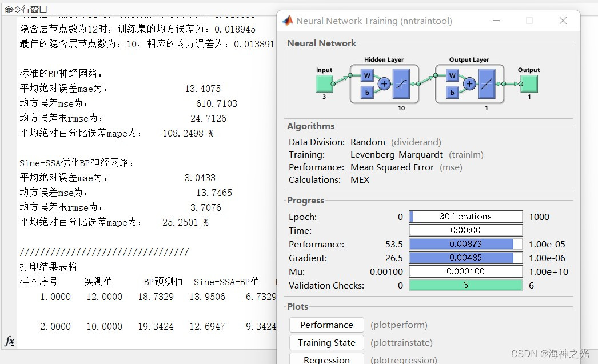Click the table value 12.6947
598x364 pixels.
click(x=207, y=327)
